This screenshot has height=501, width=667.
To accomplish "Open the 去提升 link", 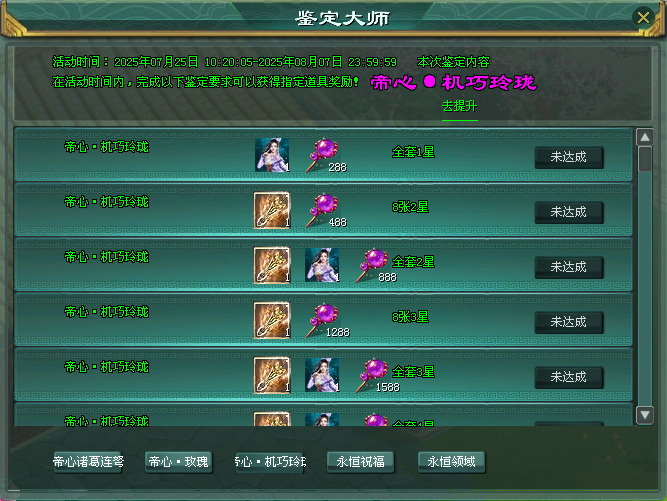I will pos(459,106).
